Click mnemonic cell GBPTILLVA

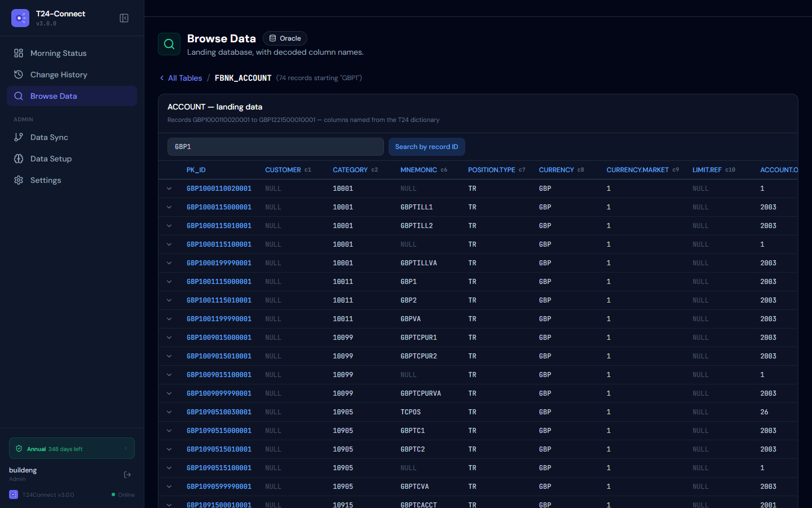pos(418,263)
